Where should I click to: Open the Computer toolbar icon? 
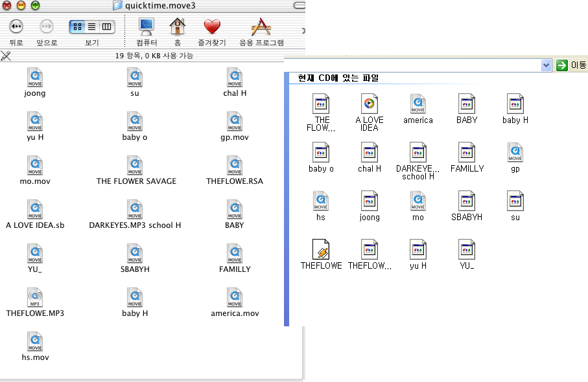pyautogui.click(x=146, y=27)
